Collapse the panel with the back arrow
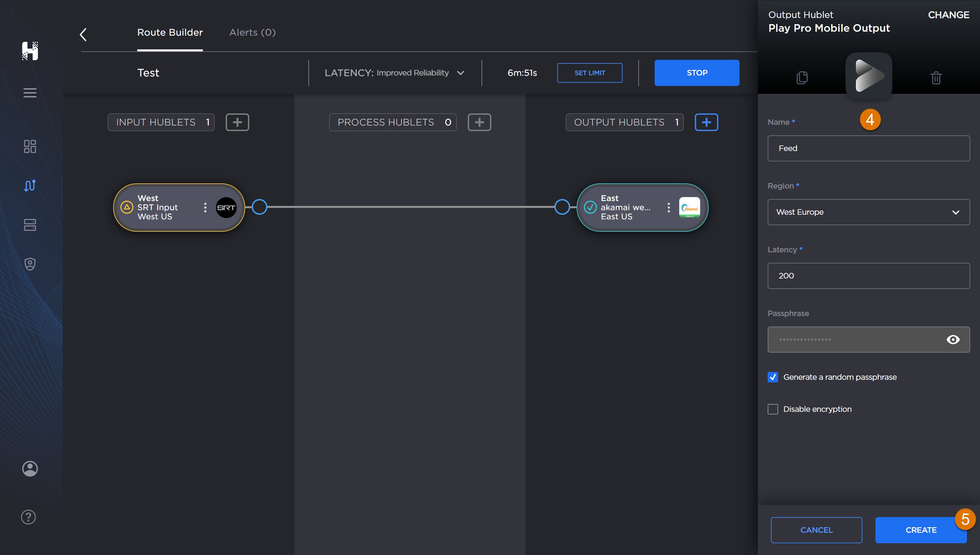 coord(83,34)
